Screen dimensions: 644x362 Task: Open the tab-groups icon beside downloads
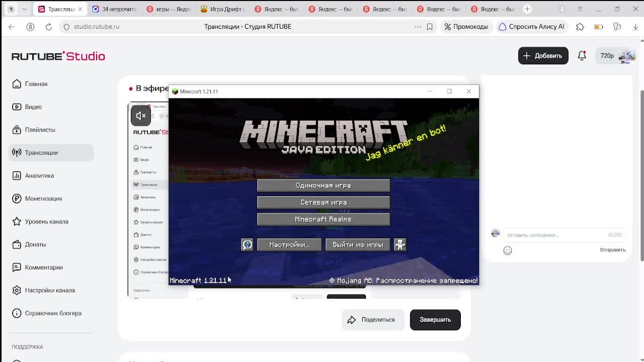[617, 27]
